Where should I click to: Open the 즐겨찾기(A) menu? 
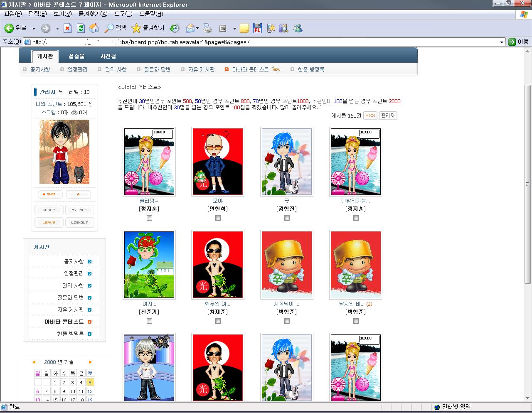pos(93,14)
